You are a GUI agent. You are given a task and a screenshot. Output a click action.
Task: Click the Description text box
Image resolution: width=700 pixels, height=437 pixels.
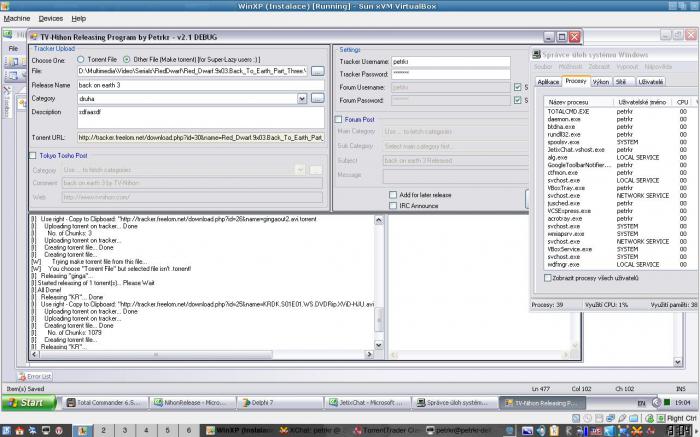201,118
